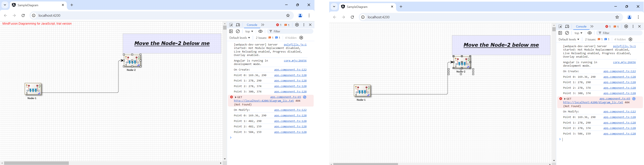Image resolution: width=644 pixels, height=165 pixels.
Task: Clear the console in the right DevTools panel
Action: coord(567,33)
